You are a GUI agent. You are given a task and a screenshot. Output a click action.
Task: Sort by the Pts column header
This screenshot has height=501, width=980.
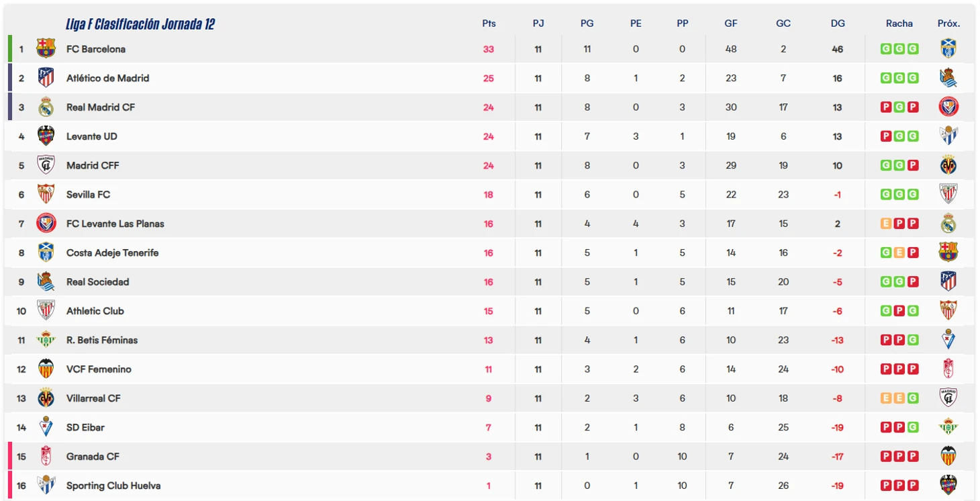(489, 23)
